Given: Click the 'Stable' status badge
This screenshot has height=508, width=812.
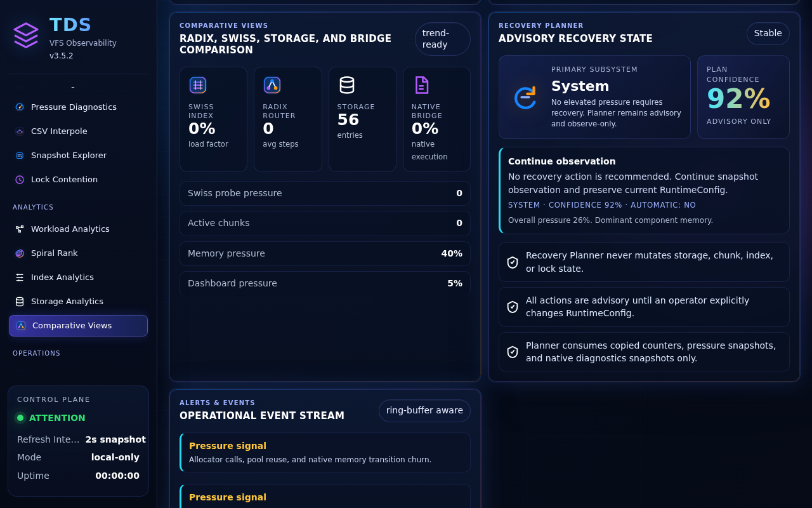Looking at the screenshot, I should (768, 34).
